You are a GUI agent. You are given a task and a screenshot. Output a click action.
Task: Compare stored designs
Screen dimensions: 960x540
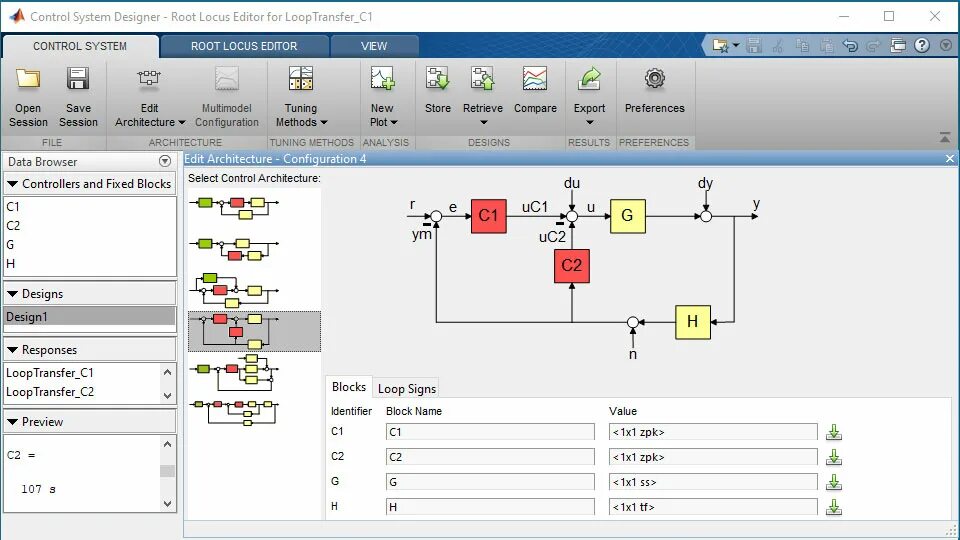pos(535,91)
